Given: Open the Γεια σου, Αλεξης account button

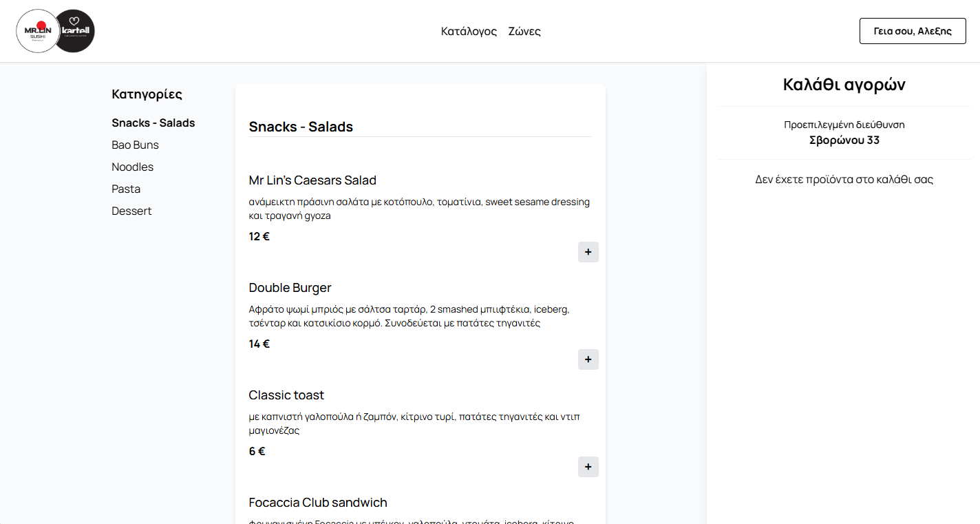Looking at the screenshot, I should (912, 31).
